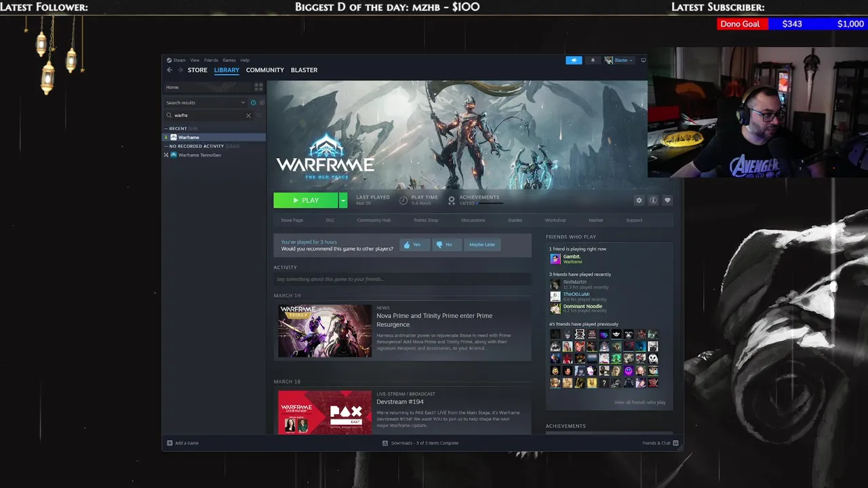This screenshot has height=488, width=868.
Task: Click the ready-to-play filter icon
Action: (x=262, y=102)
